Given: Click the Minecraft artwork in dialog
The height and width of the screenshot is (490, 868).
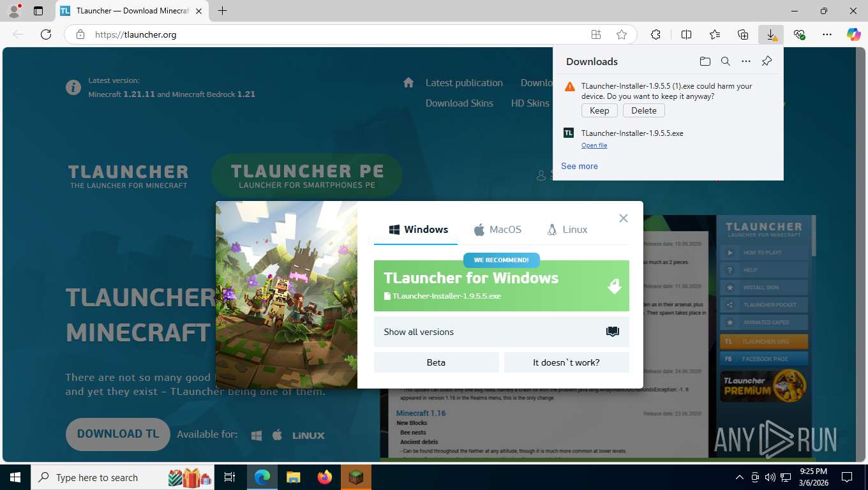Looking at the screenshot, I should coord(287,295).
